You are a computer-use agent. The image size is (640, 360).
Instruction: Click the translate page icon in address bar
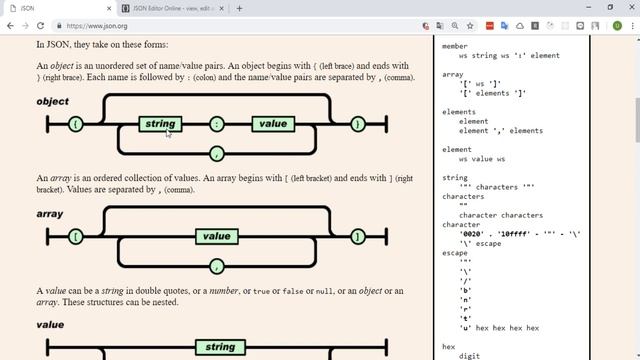coord(440,26)
